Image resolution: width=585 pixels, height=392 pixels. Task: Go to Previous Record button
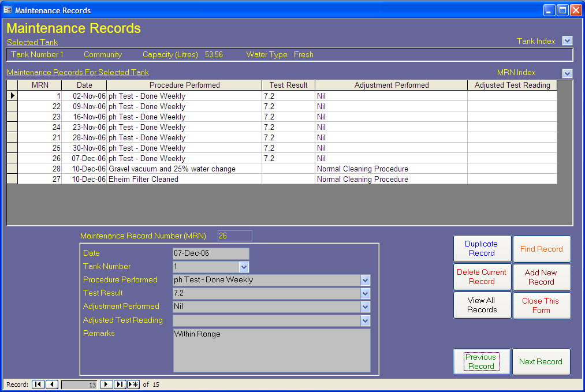click(x=482, y=361)
